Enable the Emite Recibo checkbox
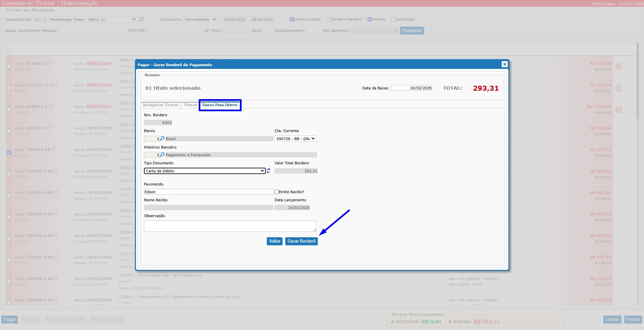The image size is (644, 330). click(x=277, y=192)
